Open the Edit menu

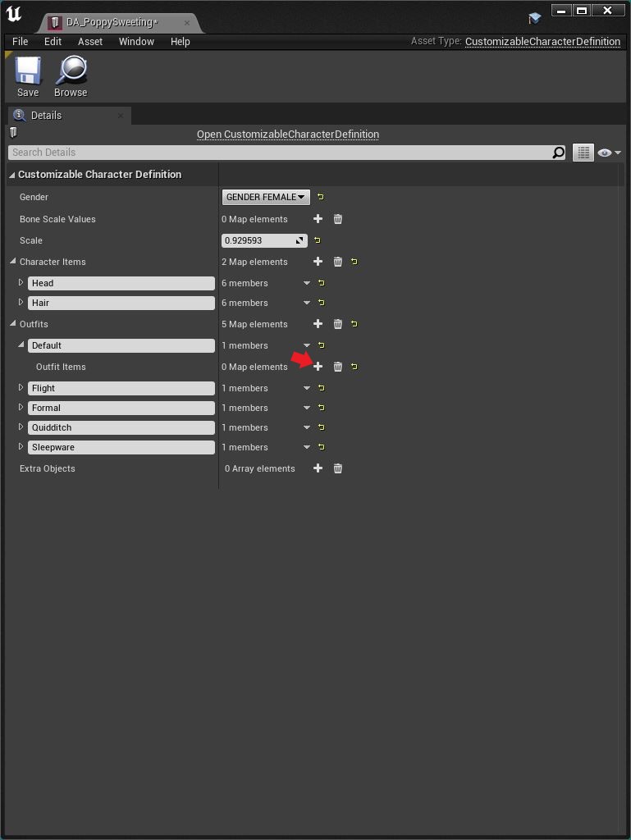click(x=53, y=41)
